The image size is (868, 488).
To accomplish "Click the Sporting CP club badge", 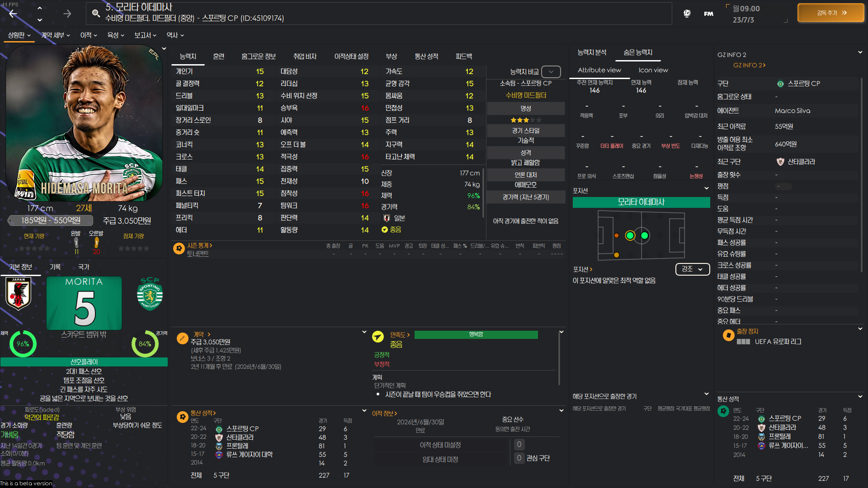I will pos(150,294).
